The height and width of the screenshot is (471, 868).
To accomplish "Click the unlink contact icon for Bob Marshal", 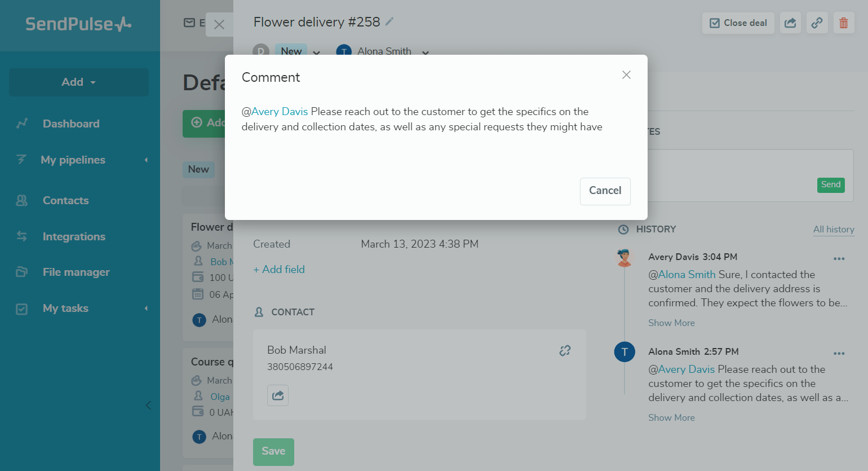I will 565,350.
